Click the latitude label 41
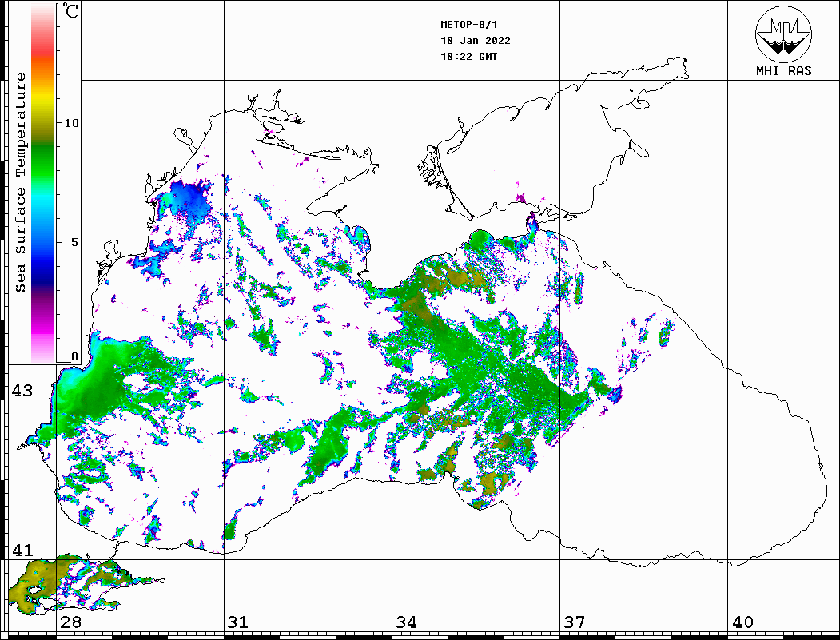 click(x=22, y=551)
